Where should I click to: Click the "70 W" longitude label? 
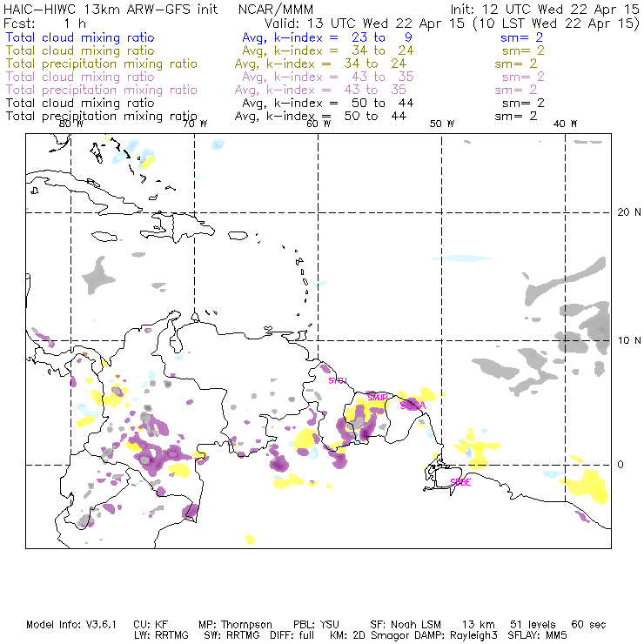195,124
